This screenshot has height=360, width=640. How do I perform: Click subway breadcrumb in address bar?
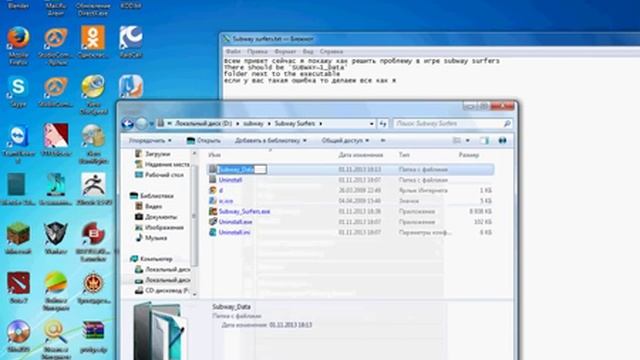pos(253,123)
